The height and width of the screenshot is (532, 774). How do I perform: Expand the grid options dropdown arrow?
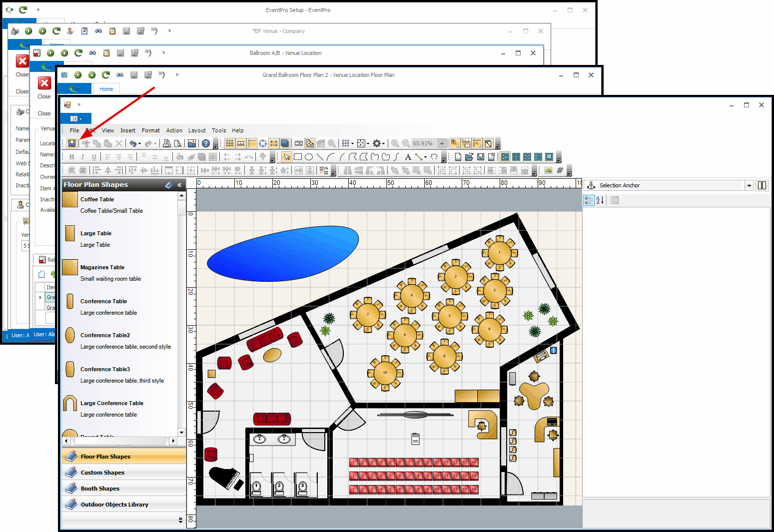point(352,144)
